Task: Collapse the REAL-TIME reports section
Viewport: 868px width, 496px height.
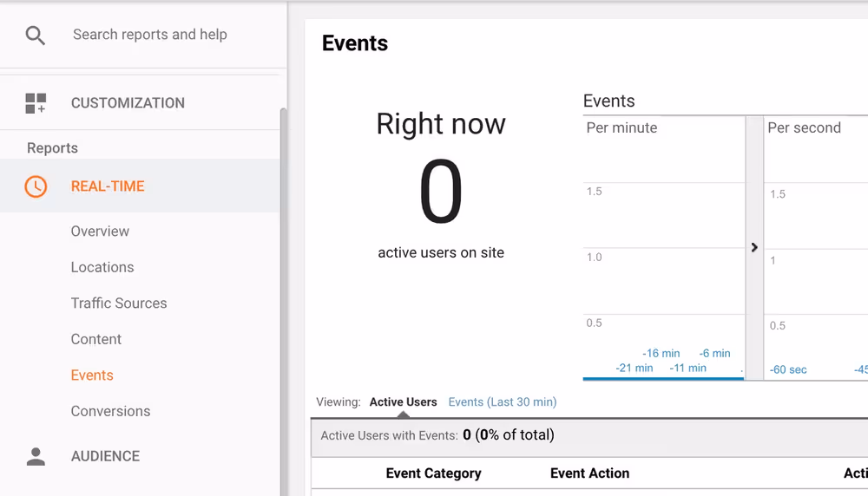Action: pos(108,186)
